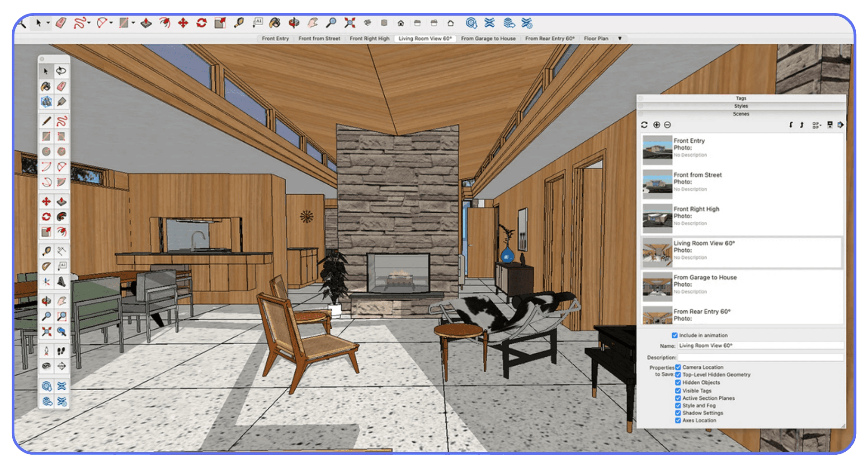Uncheck the Axes Location property
Image resolution: width=868 pixels, height=467 pixels.
tap(678, 420)
